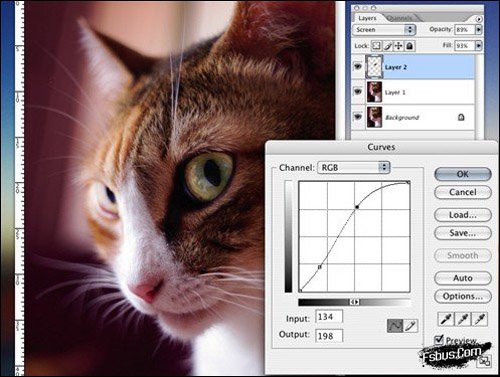Image resolution: width=500 pixels, height=377 pixels.
Task: Click the lock position move icon
Action: pyautogui.click(x=399, y=46)
